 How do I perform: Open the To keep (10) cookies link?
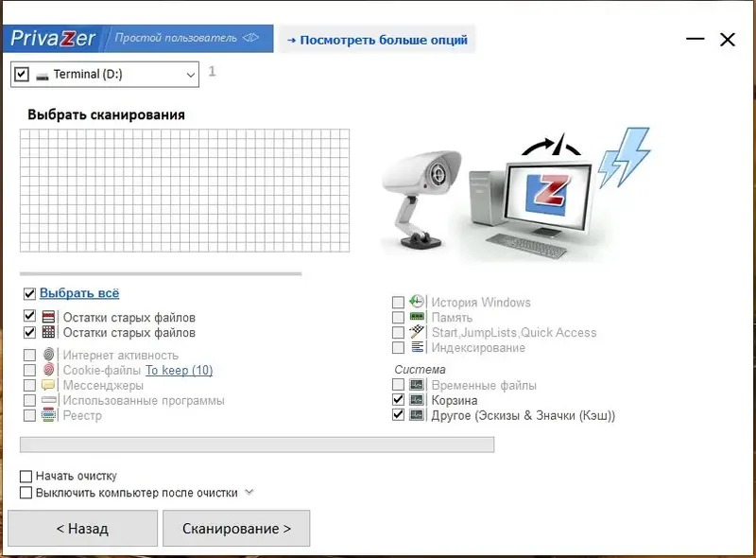(x=179, y=370)
